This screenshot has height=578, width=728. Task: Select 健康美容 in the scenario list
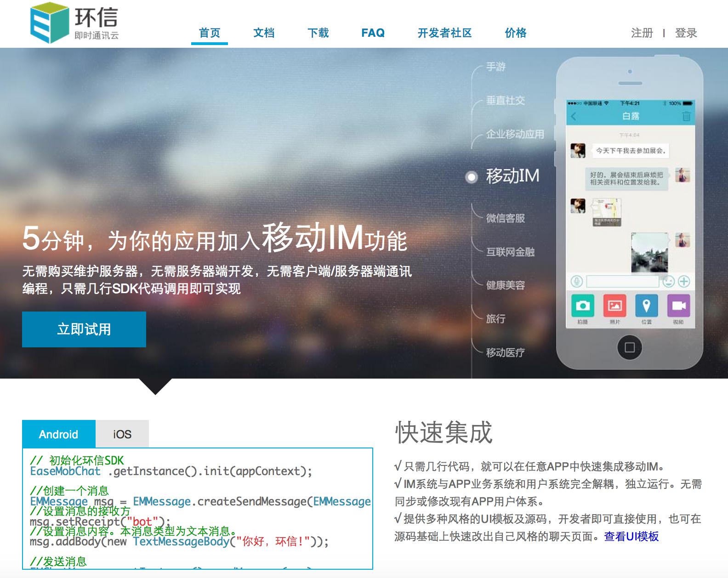(506, 285)
